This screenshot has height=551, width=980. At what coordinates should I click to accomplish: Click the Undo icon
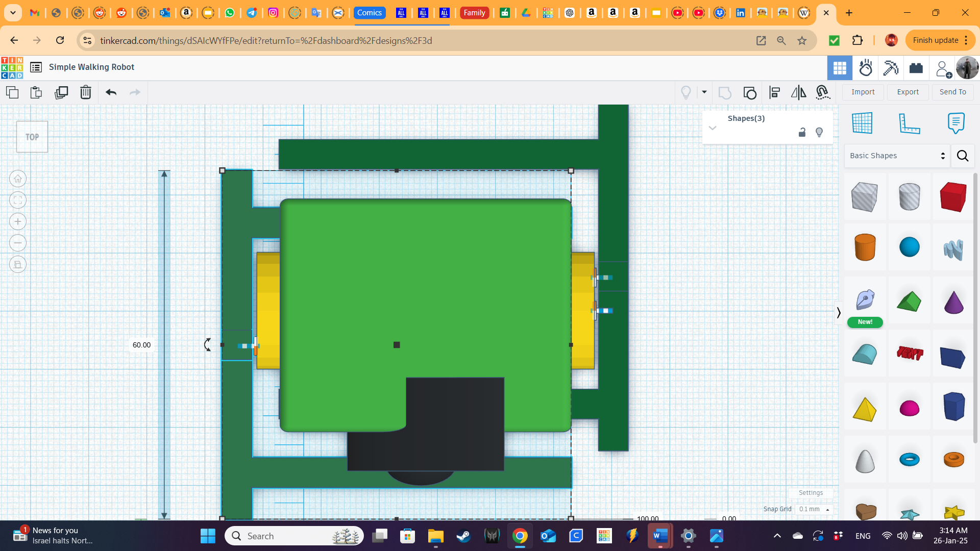(x=110, y=92)
